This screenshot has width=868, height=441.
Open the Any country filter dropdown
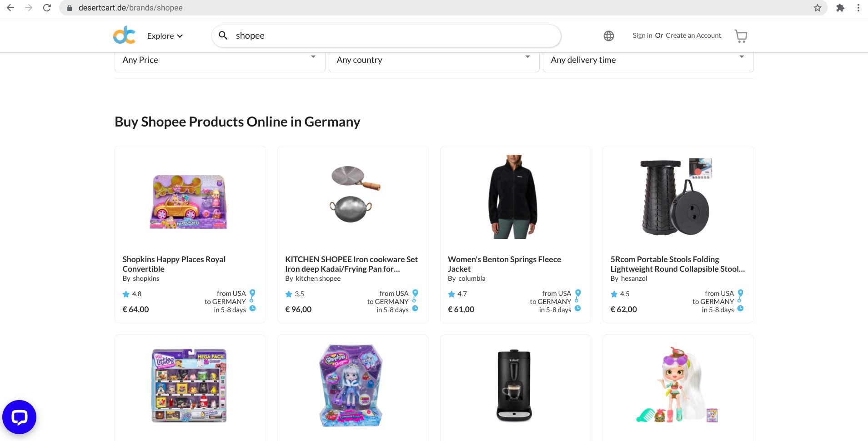434,60
